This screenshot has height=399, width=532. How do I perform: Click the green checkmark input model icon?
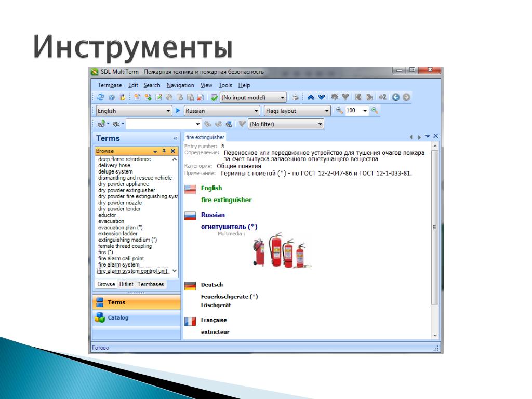214,97
